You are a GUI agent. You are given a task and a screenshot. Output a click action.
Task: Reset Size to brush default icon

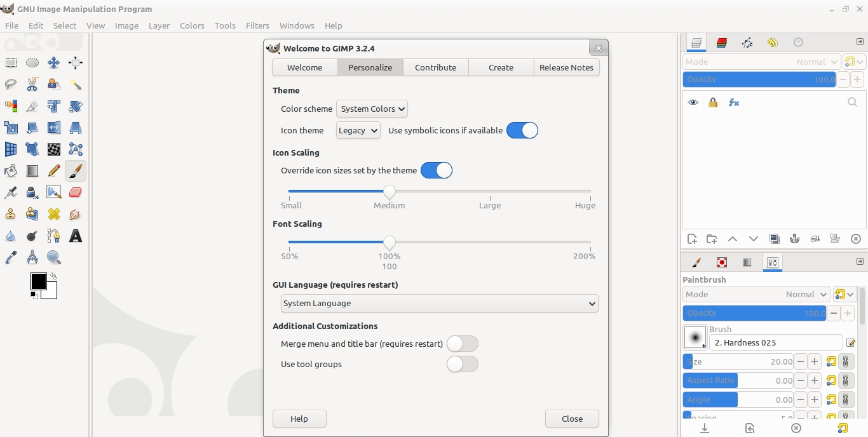pyautogui.click(x=831, y=361)
